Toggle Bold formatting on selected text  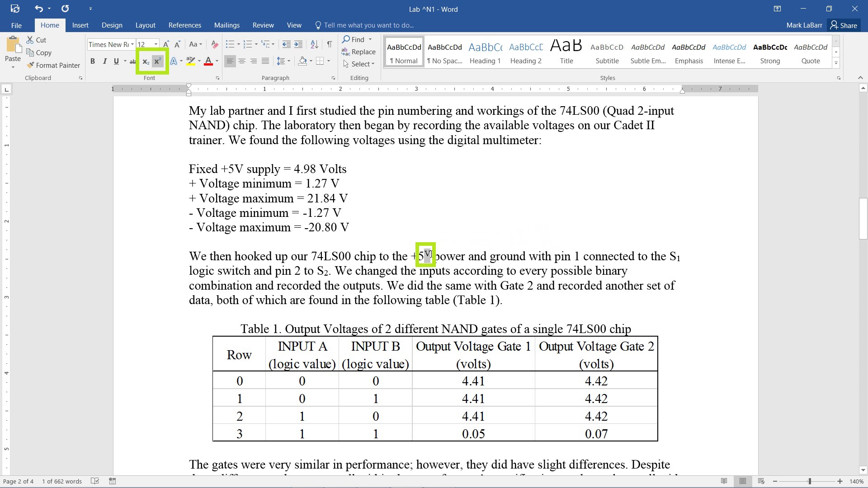[x=93, y=61]
